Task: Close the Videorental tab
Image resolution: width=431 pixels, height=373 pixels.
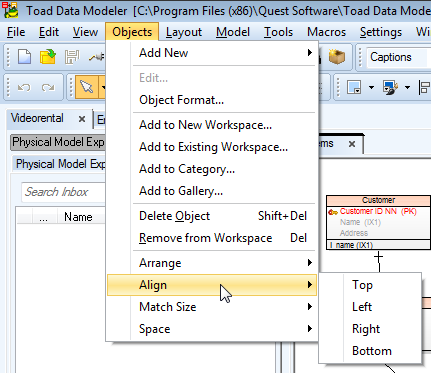Action: pos(82,119)
